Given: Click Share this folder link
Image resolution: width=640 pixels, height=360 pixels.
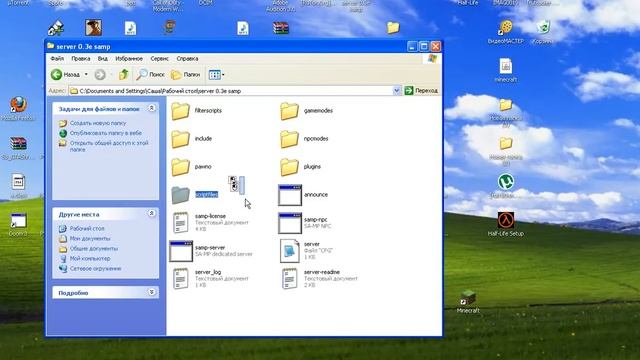Looking at the screenshot, I should [109, 146].
